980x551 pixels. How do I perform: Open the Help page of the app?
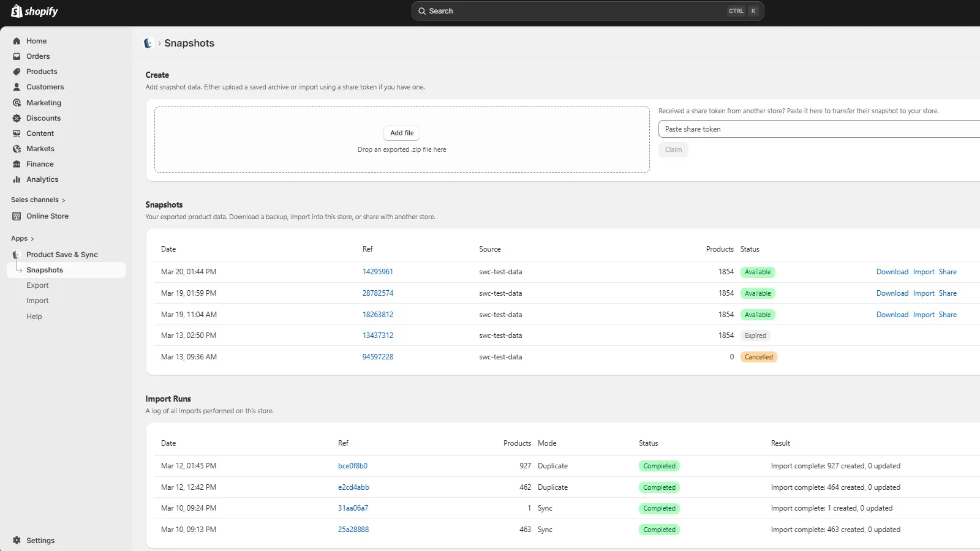(34, 316)
